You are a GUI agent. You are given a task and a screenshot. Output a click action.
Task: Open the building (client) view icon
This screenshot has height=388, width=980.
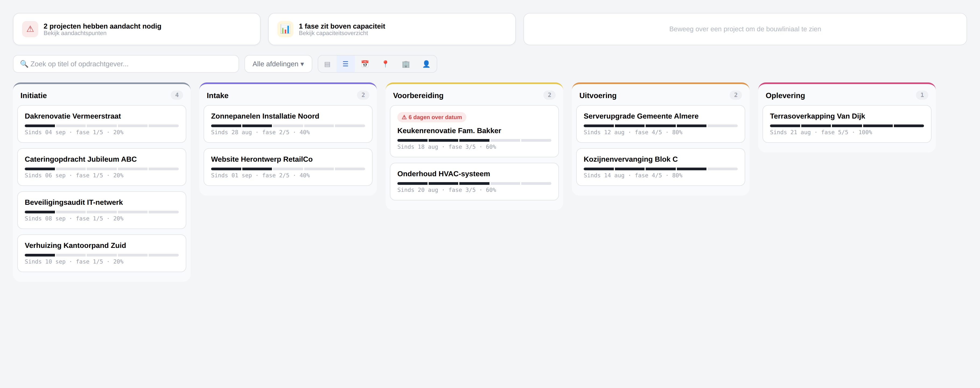406,64
